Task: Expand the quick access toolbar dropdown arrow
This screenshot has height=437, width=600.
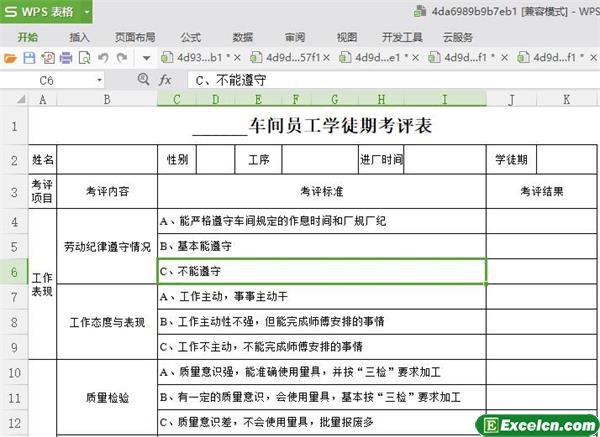Action: [x=146, y=59]
